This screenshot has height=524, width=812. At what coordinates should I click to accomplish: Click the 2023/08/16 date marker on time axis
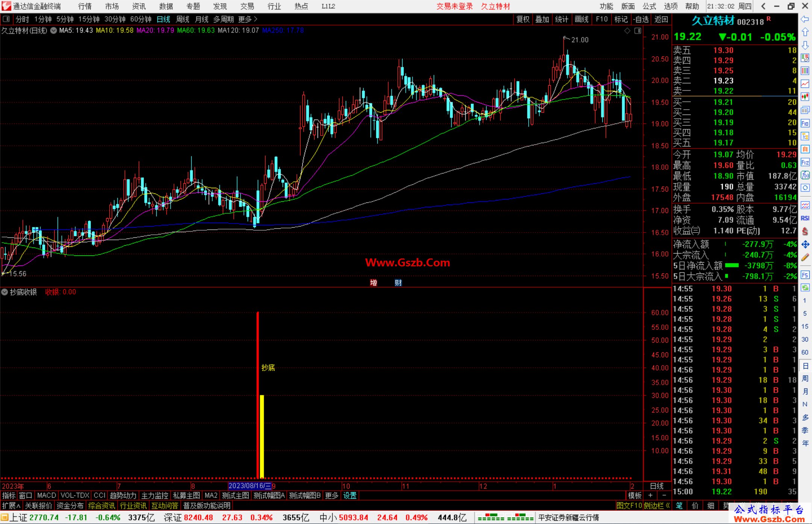tap(250, 486)
